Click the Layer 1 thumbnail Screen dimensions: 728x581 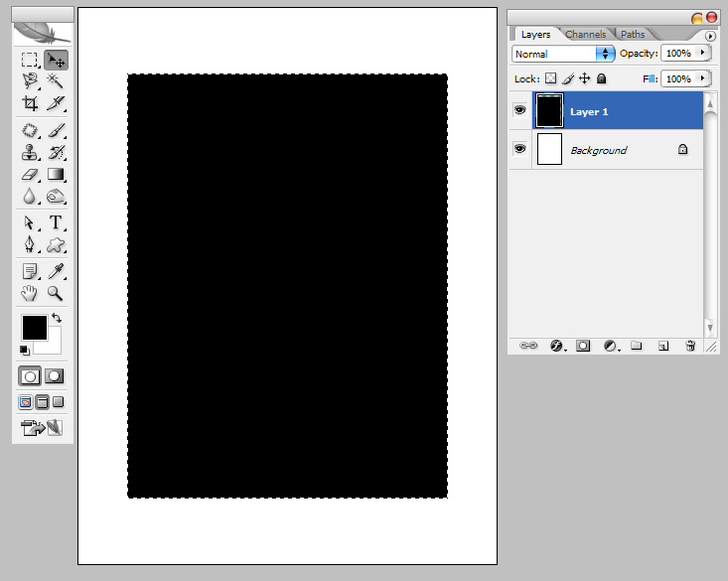coord(549,111)
